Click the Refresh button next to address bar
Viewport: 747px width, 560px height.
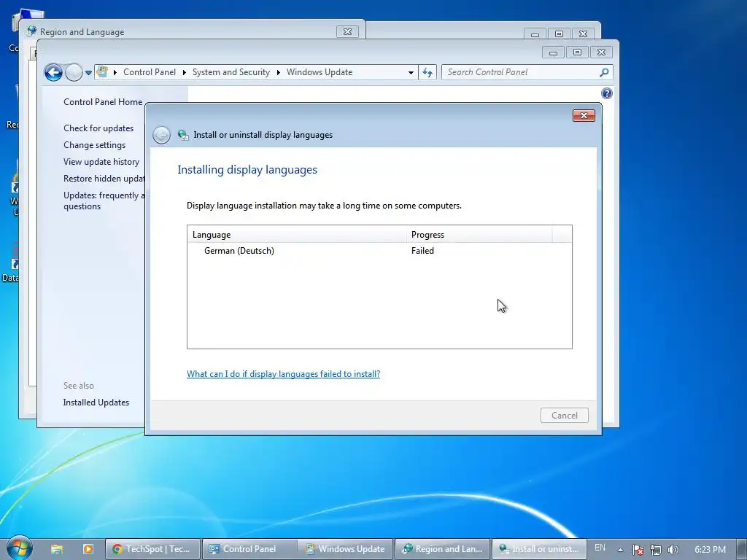pyautogui.click(x=427, y=72)
